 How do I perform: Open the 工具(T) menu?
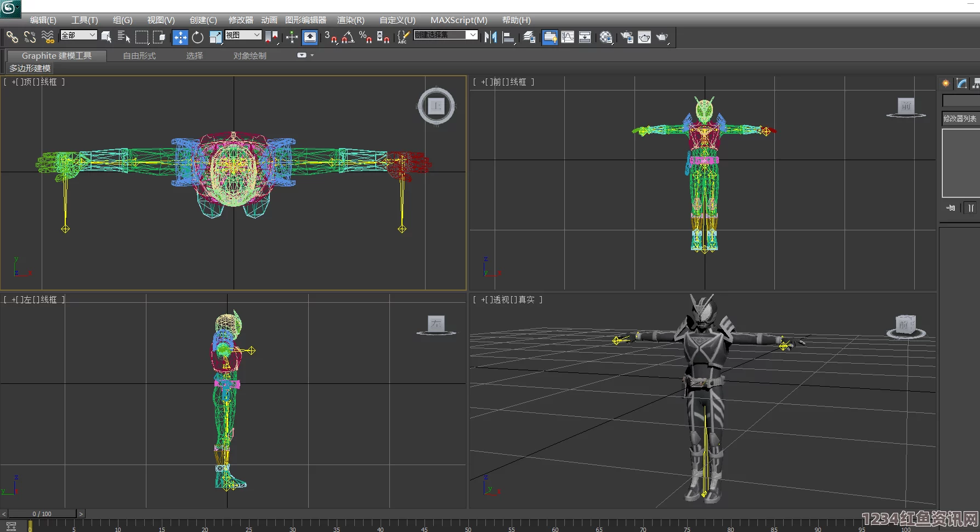(84, 20)
